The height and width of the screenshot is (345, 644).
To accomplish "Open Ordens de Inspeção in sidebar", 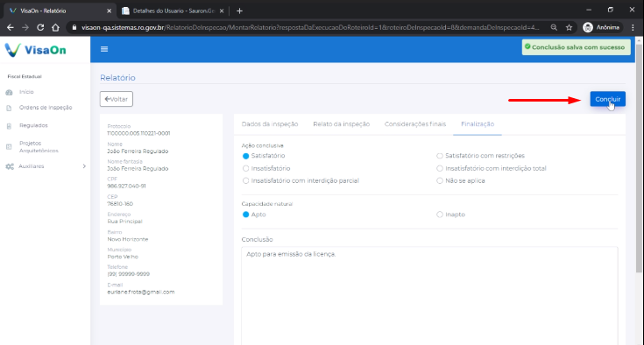I will tap(46, 108).
